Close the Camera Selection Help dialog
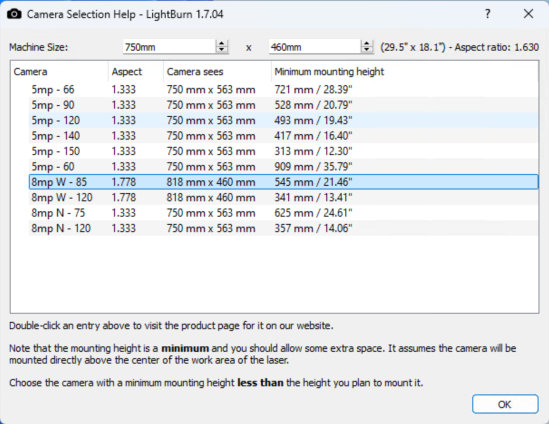 pyautogui.click(x=528, y=14)
